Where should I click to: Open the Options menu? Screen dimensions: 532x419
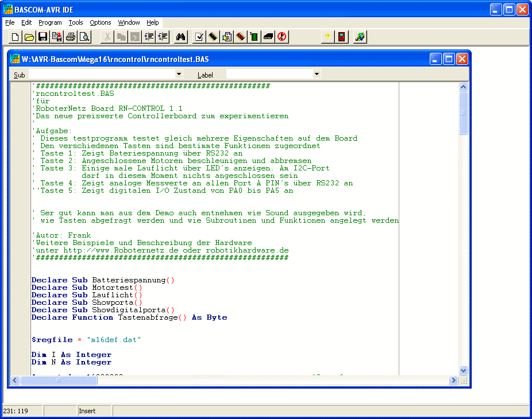coord(101,22)
